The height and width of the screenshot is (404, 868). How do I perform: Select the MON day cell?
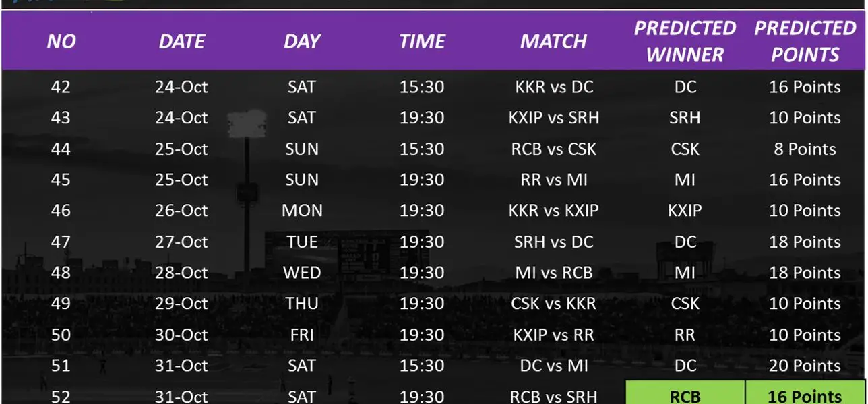301,211
